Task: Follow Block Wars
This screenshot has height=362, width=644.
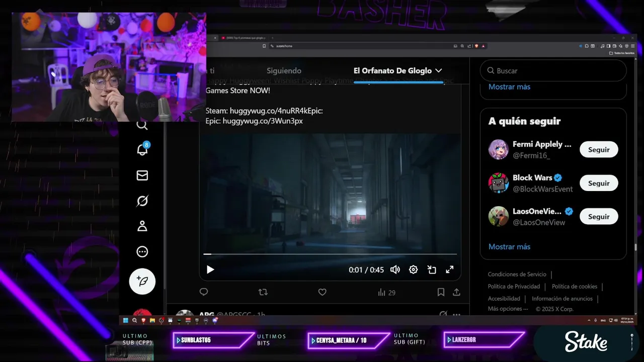Action: 599,183
